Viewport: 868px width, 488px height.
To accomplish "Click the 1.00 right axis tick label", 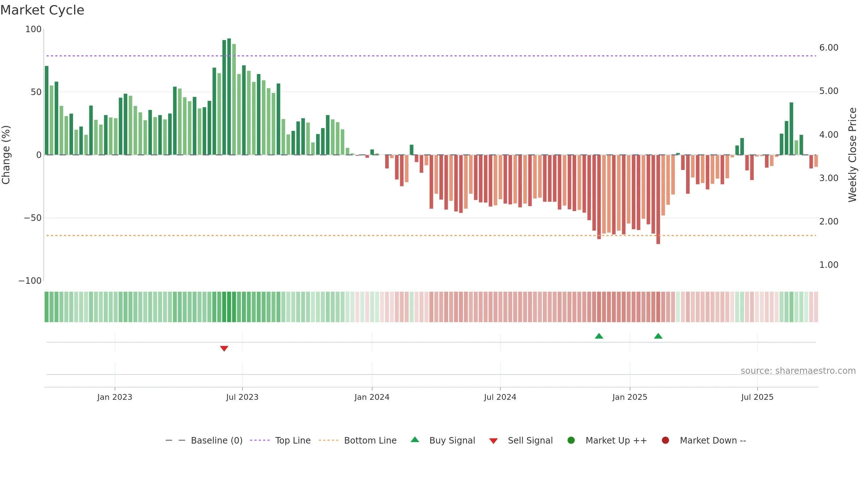I will 829,265.
